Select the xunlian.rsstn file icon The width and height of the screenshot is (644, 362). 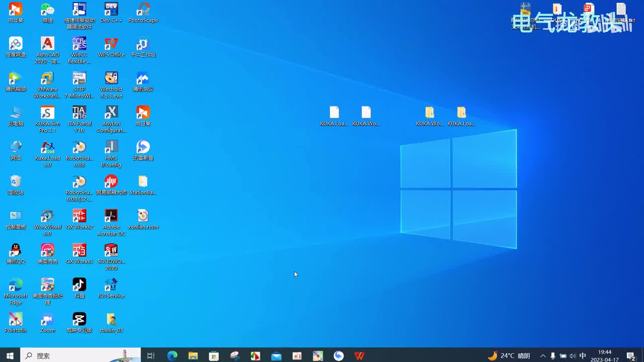[x=143, y=220]
